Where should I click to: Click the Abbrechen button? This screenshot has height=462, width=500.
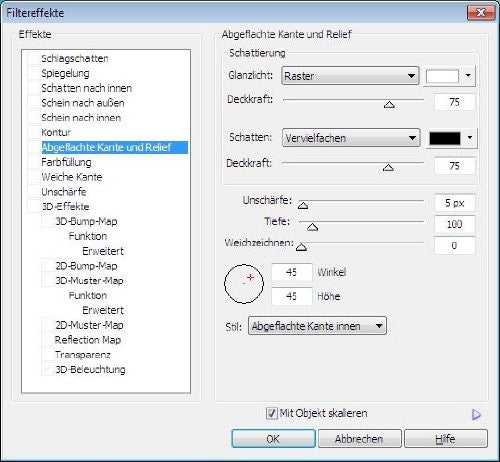(359, 439)
